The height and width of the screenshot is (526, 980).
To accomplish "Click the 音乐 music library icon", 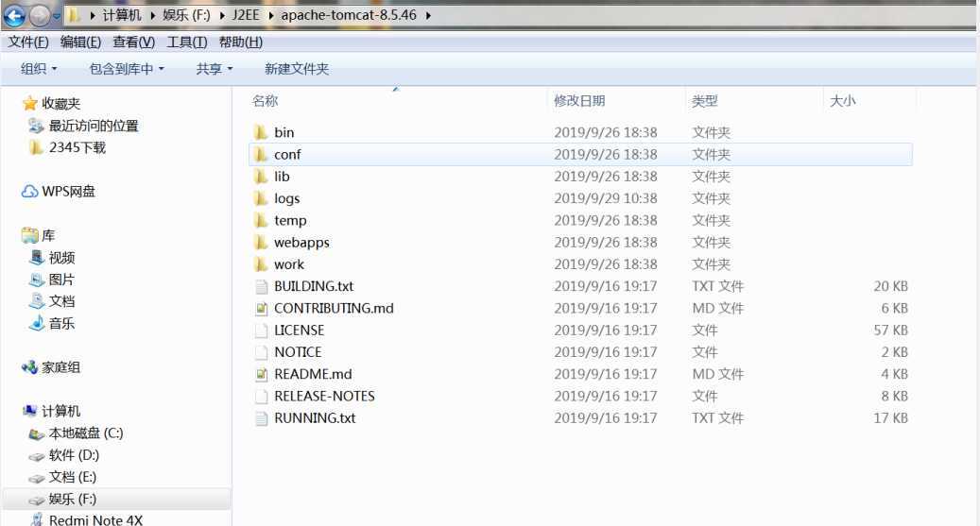I will (x=37, y=323).
